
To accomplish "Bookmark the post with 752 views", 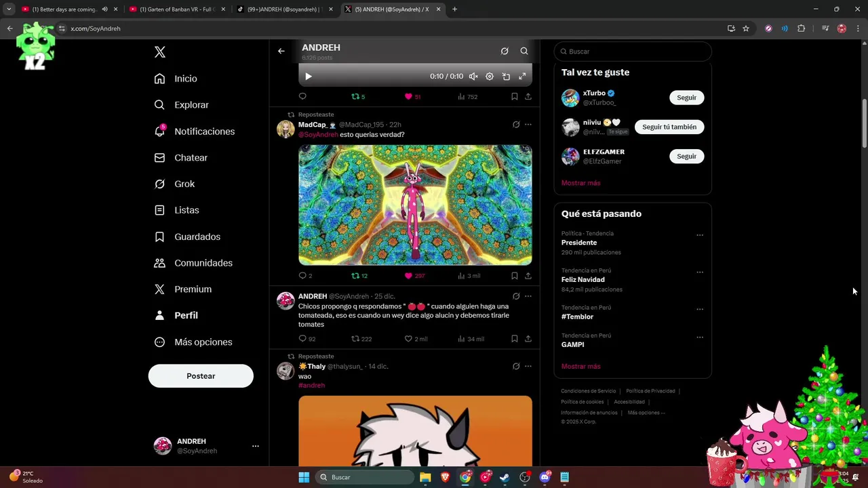I will [x=515, y=97].
